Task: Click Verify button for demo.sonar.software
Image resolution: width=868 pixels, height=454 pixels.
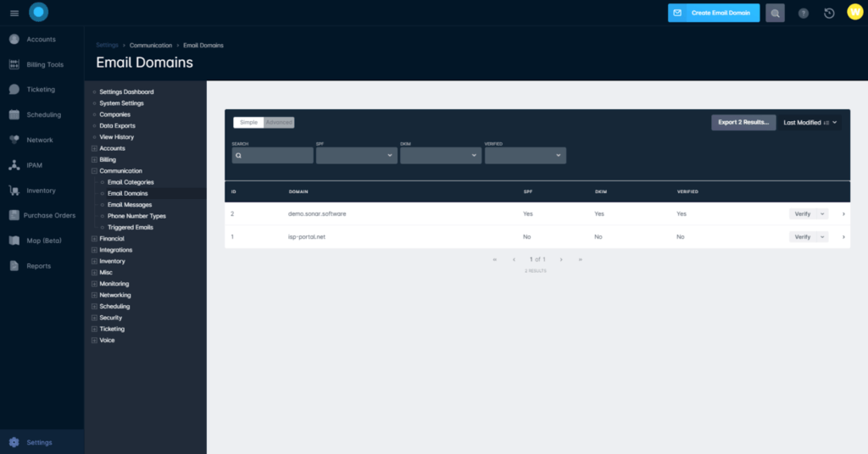Action: pyautogui.click(x=803, y=214)
